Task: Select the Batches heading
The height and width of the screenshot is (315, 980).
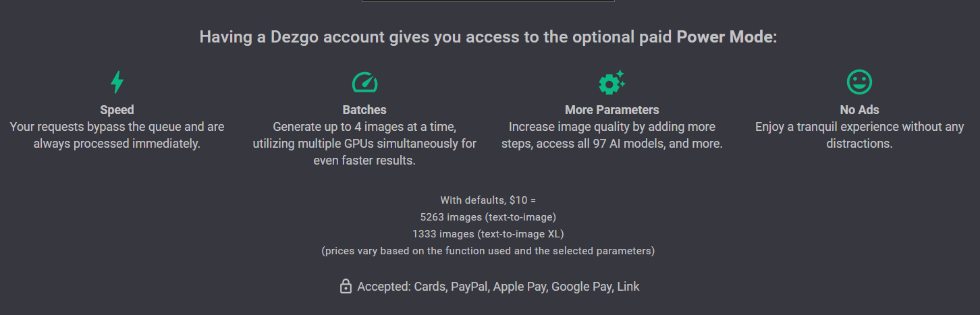Action: (364, 110)
